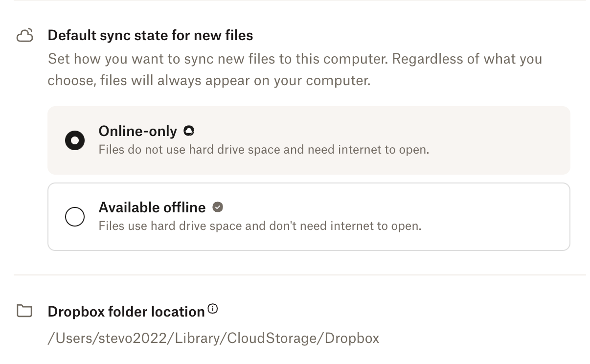This screenshot has width=590, height=364.
Task: Click the checkmark badge next to Available offline
Action: pos(218,207)
